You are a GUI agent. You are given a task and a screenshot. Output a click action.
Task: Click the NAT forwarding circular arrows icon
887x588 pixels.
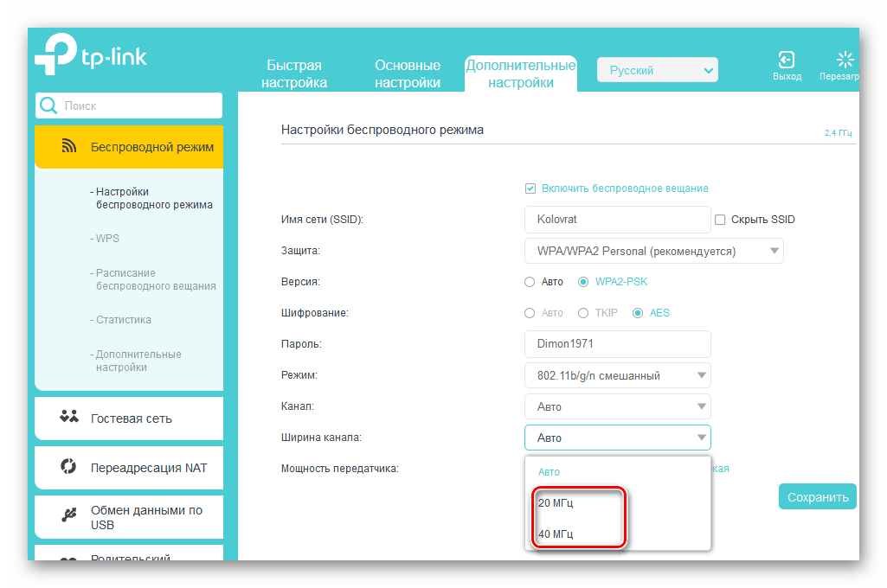68,466
